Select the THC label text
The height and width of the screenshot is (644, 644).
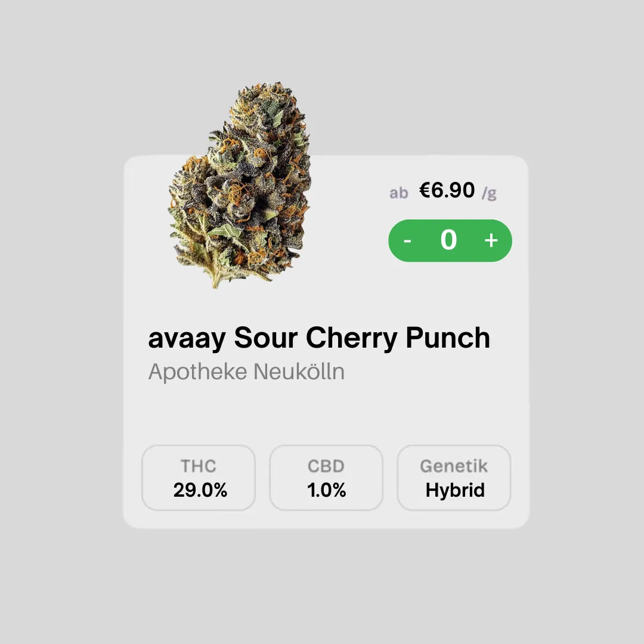pos(199,466)
